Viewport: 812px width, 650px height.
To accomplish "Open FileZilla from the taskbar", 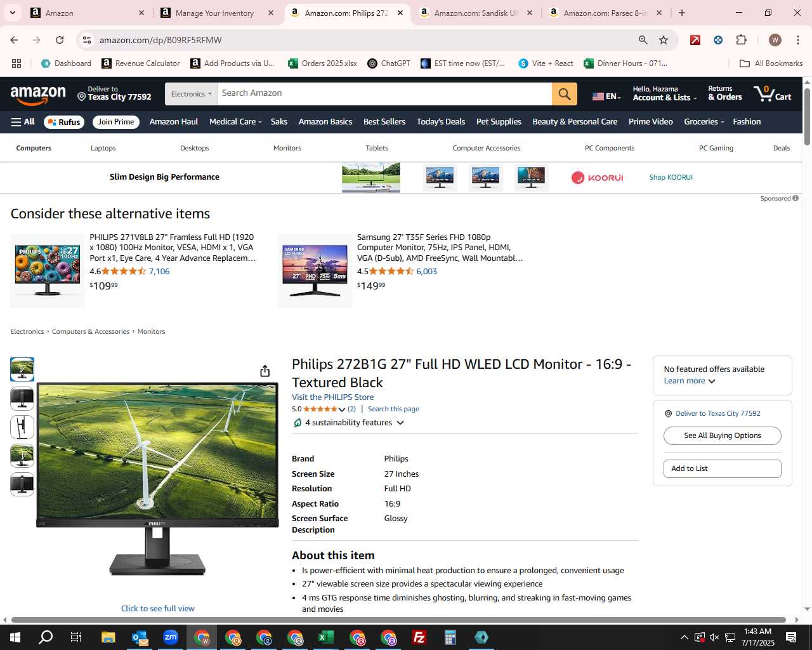I will (x=419, y=637).
